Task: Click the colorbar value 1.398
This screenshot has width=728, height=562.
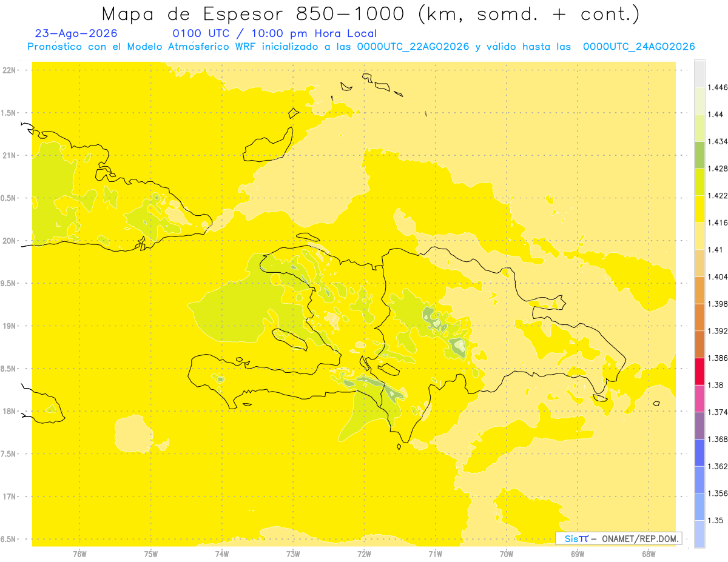Action: point(718,304)
